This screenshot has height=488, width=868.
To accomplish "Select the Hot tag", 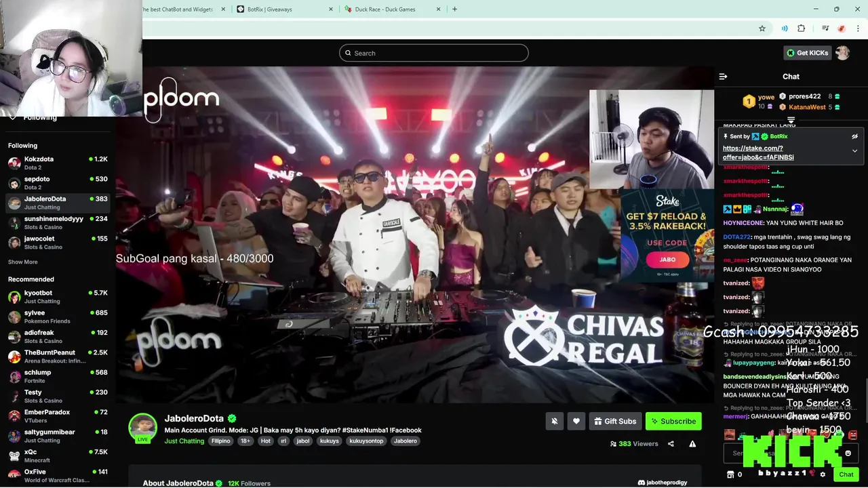I will click(x=265, y=441).
